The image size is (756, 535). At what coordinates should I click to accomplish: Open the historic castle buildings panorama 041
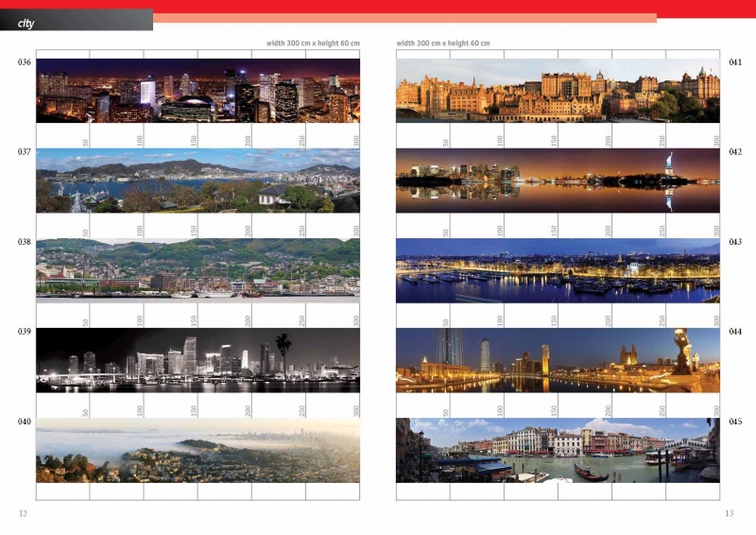(x=558, y=91)
